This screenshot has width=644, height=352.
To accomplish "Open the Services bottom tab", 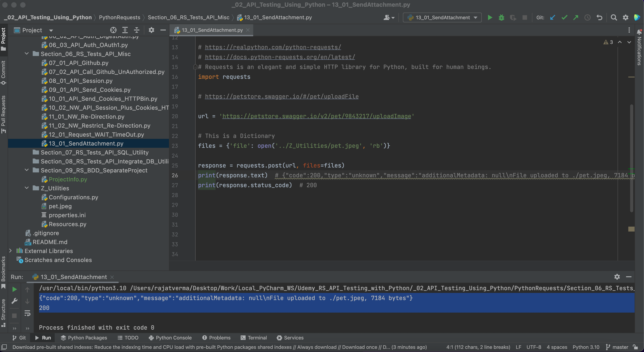I will coord(290,338).
